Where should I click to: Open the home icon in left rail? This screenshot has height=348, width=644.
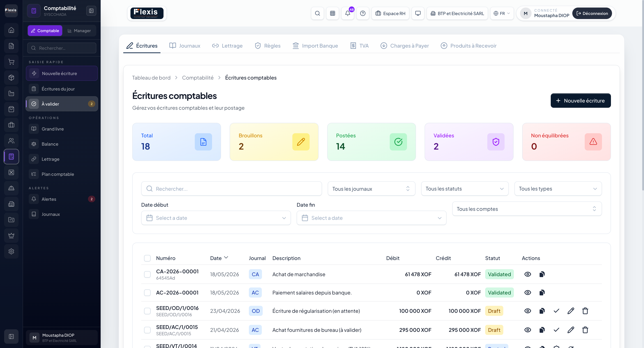pos(11,30)
